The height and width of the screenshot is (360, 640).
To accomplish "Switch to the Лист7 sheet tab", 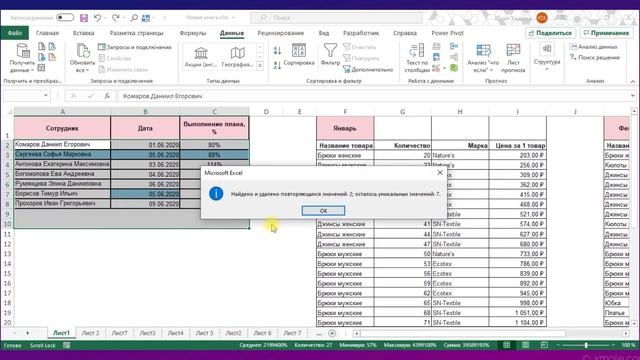I will click(x=119, y=333).
